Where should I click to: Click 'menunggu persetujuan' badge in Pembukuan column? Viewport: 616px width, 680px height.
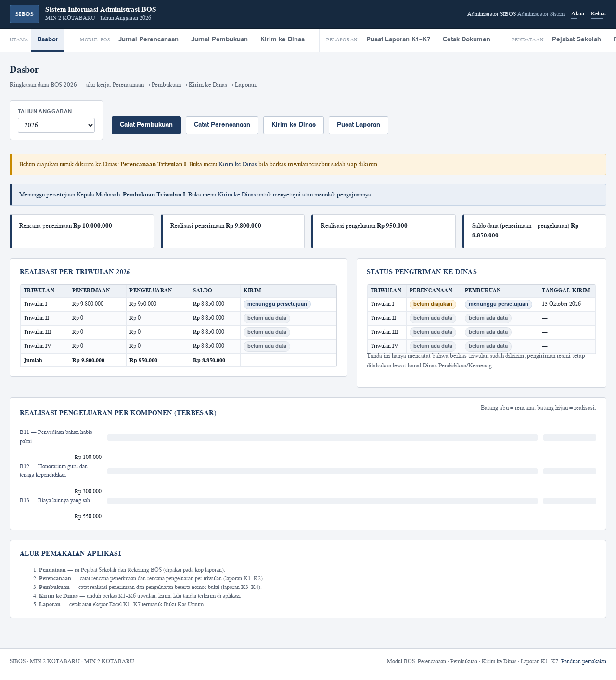tap(499, 304)
